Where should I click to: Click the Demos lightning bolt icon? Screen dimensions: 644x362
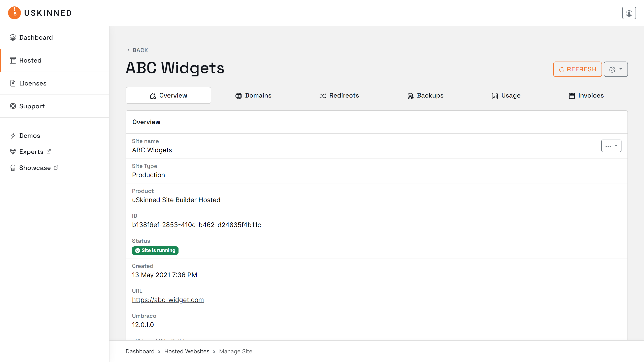pyautogui.click(x=13, y=135)
